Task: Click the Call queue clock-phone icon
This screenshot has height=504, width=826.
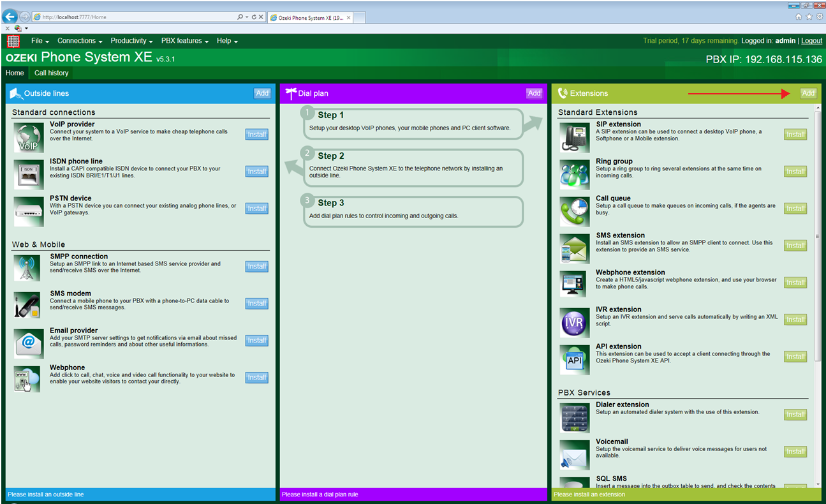Action: (x=575, y=211)
